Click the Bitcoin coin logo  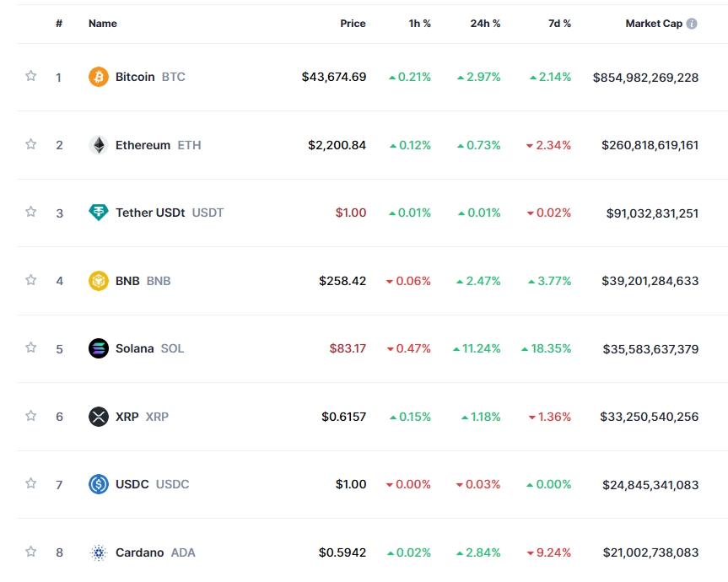tap(99, 77)
